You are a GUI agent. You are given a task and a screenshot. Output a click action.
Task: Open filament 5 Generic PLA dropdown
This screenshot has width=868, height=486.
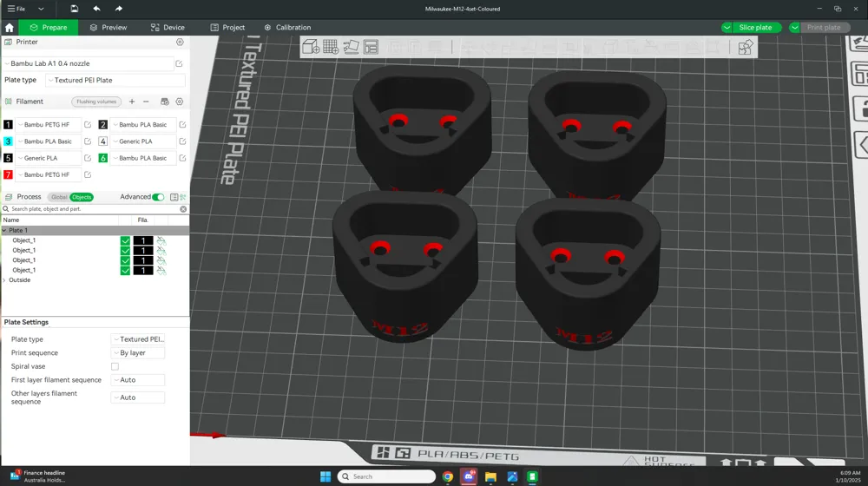pyautogui.click(x=49, y=158)
